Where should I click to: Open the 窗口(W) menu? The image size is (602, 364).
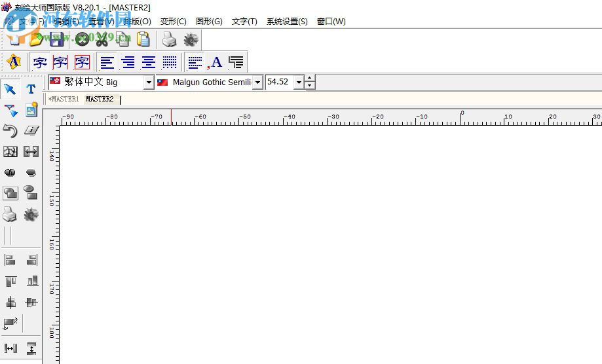click(331, 22)
